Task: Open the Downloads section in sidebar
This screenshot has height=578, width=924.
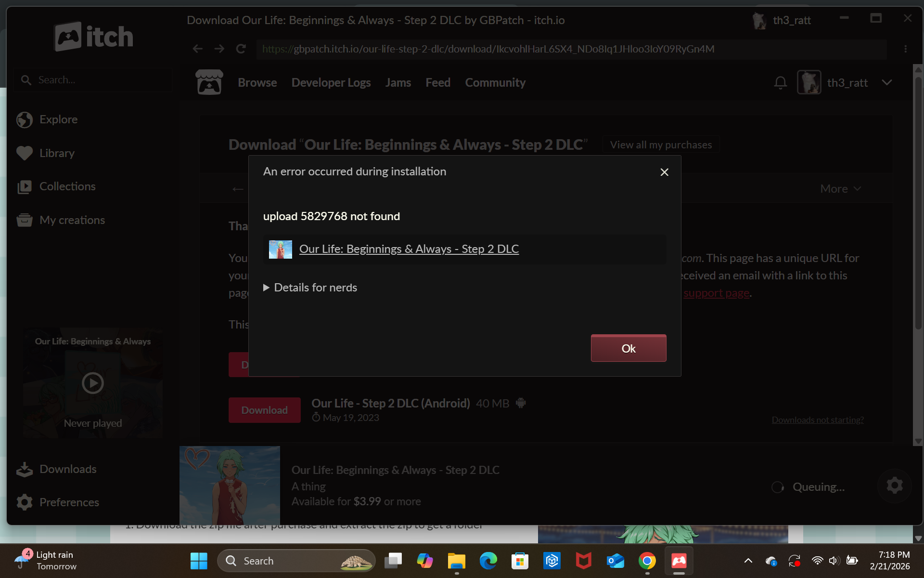Action: coord(67,469)
